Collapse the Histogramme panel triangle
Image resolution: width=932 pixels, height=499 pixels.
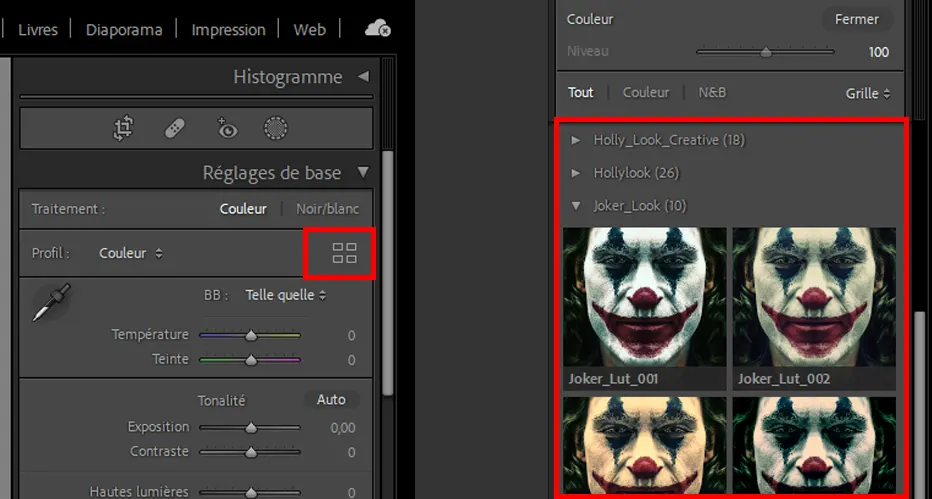[x=363, y=77]
